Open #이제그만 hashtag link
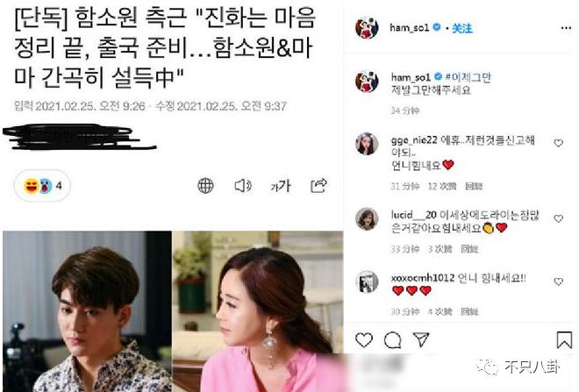Viewport: 579px width, 392px height. coord(468,77)
